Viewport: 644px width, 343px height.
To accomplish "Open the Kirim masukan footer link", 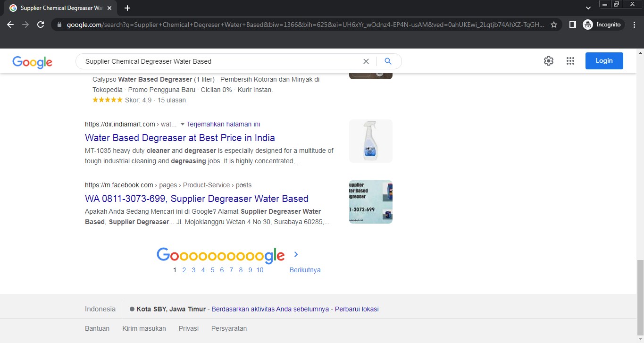I will click(x=144, y=328).
